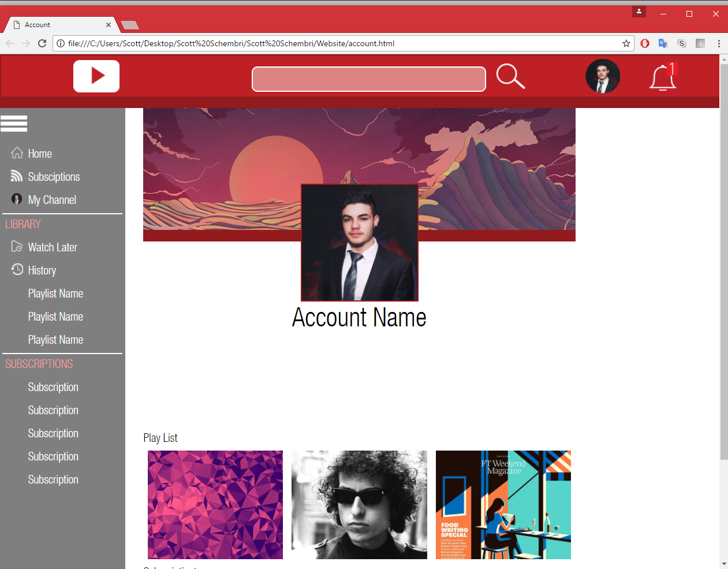
Task: Open the FT Weekend Magazine thumbnail
Action: point(503,505)
